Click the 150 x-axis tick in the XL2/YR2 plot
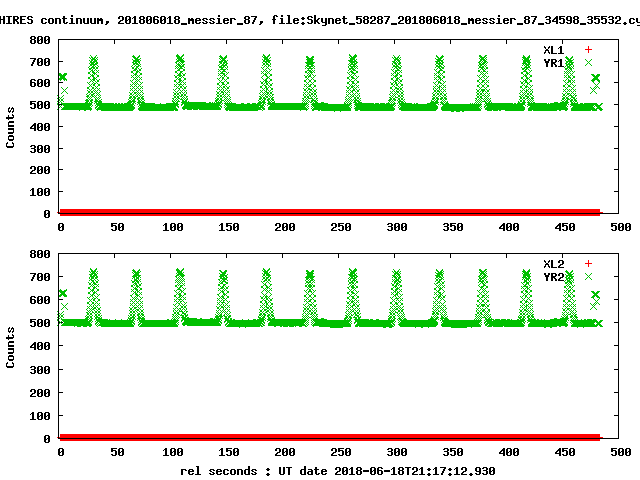Screen dimensions: 640x480 coord(229,452)
